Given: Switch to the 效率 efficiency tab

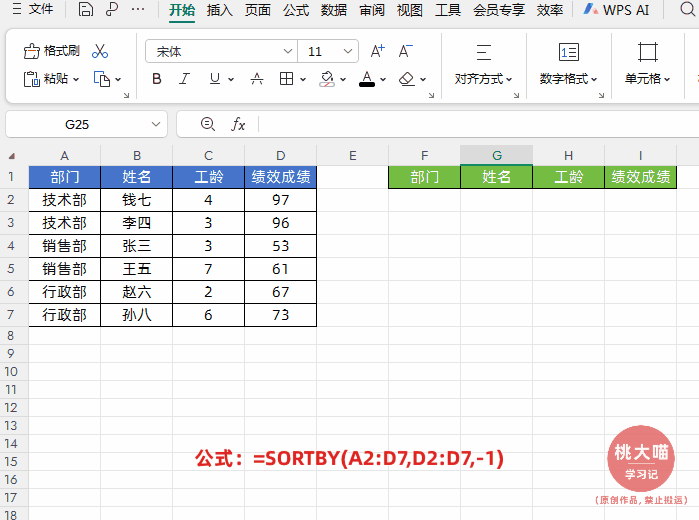Looking at the screenshot, I should 550,9.
